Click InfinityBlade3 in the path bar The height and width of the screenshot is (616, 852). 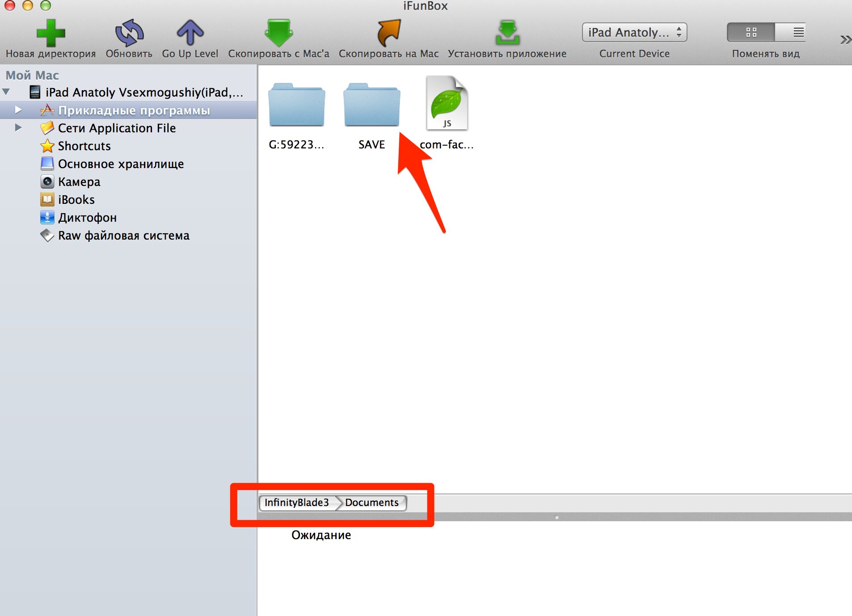click(296, 502)
